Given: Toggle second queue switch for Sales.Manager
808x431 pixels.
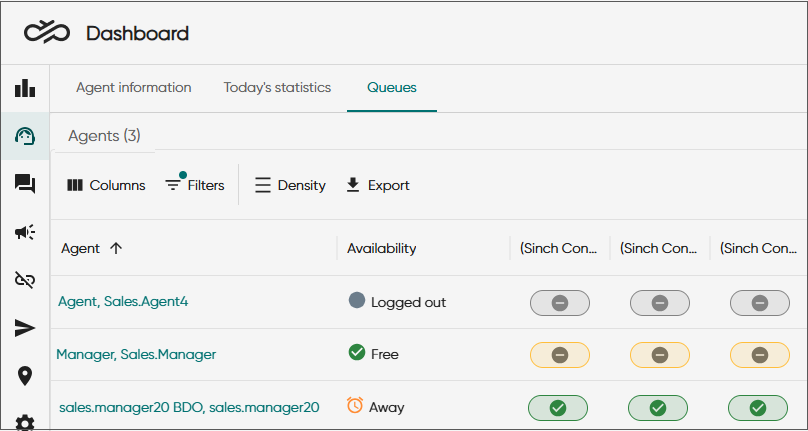Looking at the screenshot, I should [x=660, y=355].
